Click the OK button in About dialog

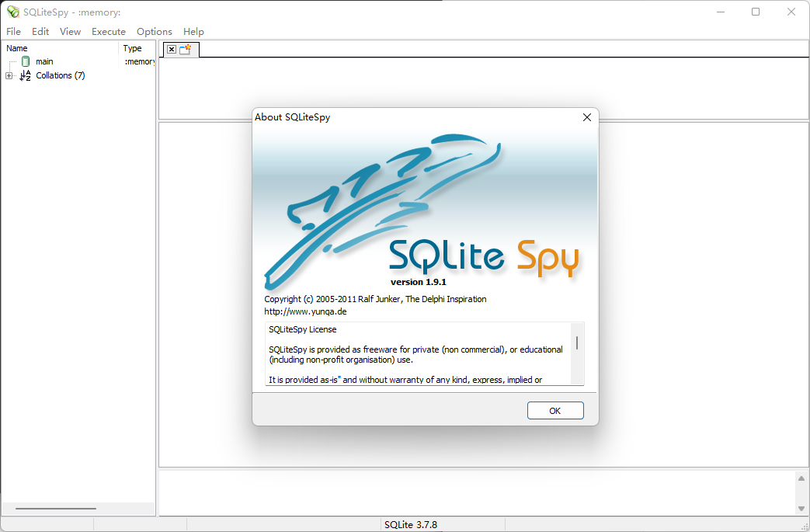555,411
